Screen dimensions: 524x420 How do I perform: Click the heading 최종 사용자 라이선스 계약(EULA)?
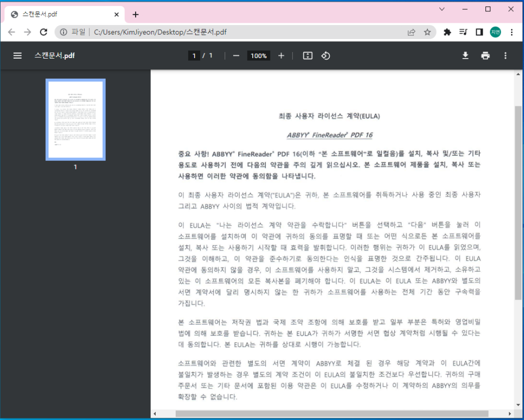click(x=329, y=116)
